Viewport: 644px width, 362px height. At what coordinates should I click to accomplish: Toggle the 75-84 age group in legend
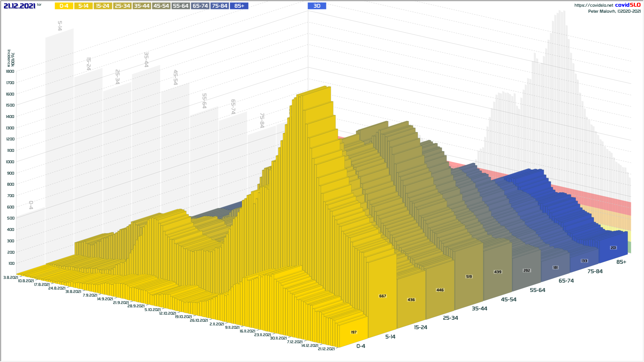[220, 6]
